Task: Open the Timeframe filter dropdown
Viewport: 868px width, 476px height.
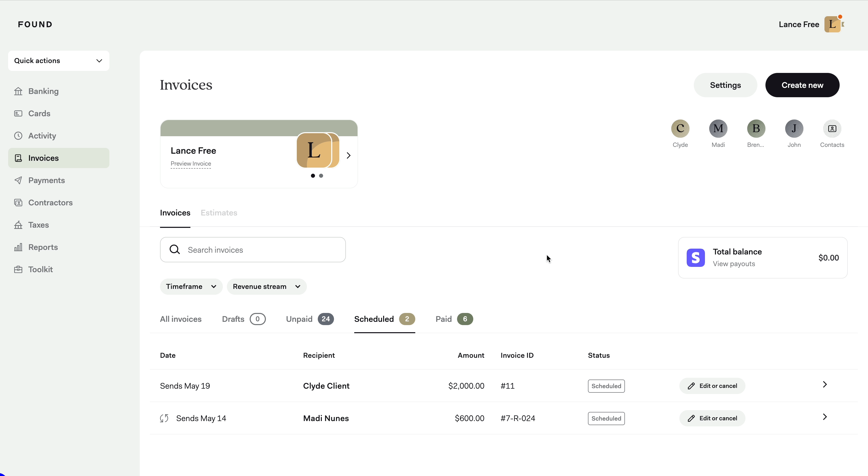Action: (x=191, y=287)
